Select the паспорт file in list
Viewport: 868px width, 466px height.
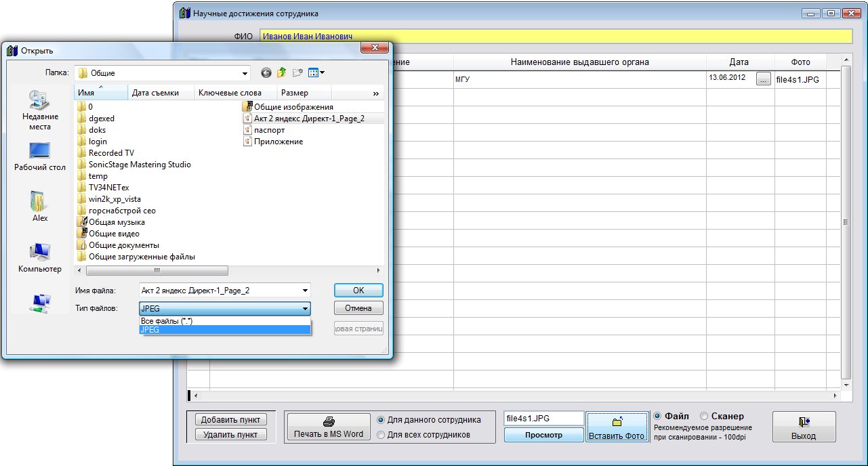pos(269,130)
